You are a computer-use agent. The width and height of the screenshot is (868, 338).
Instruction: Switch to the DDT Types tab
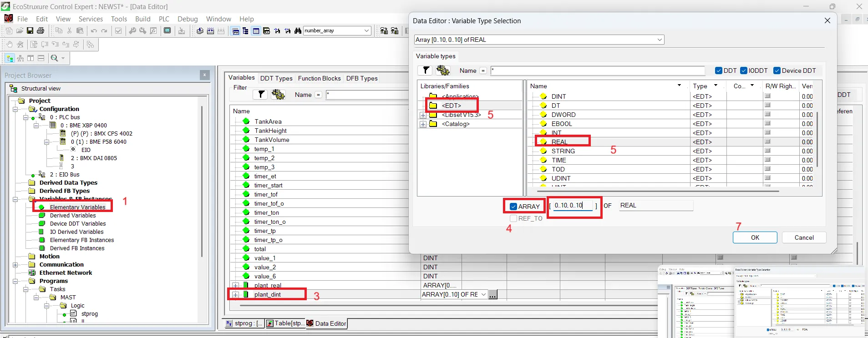[276, 78]
